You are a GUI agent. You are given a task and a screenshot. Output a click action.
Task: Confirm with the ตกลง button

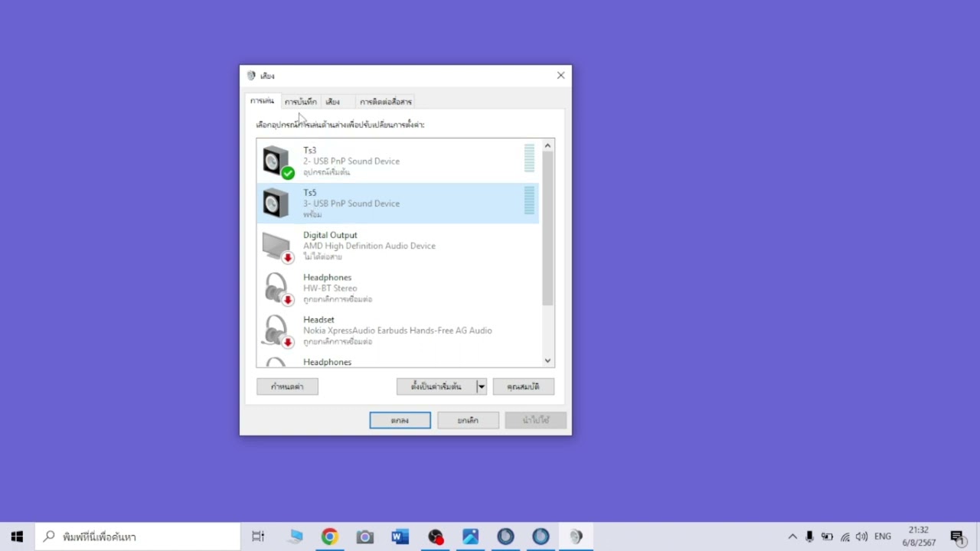[400, 420]
